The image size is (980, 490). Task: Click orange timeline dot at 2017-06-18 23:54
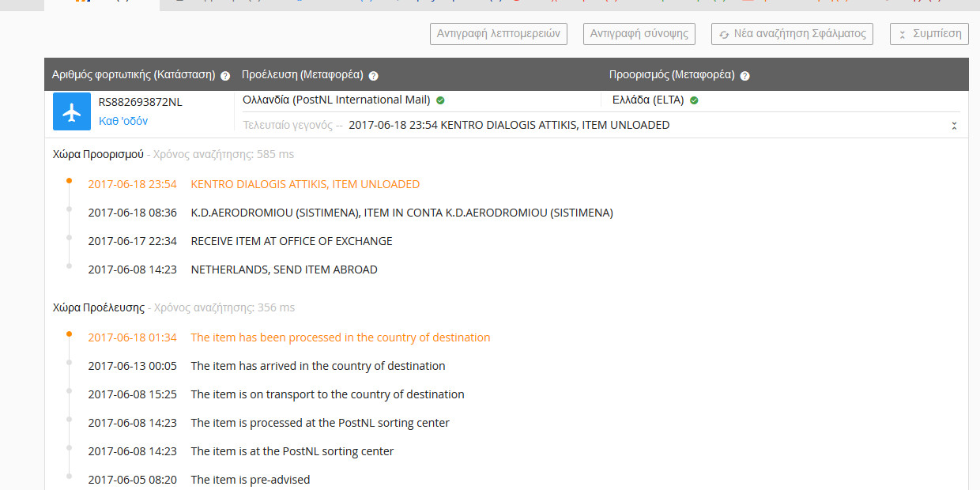pyautogui.click(x=69, y=181)
